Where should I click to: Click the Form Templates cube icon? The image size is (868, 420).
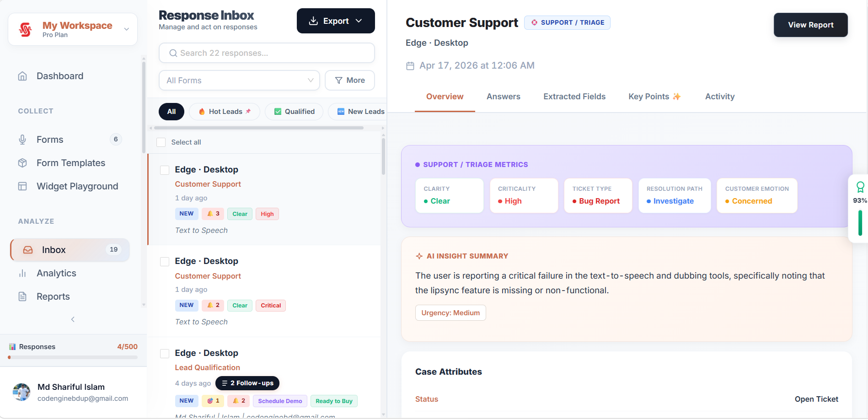coord(22,163)
